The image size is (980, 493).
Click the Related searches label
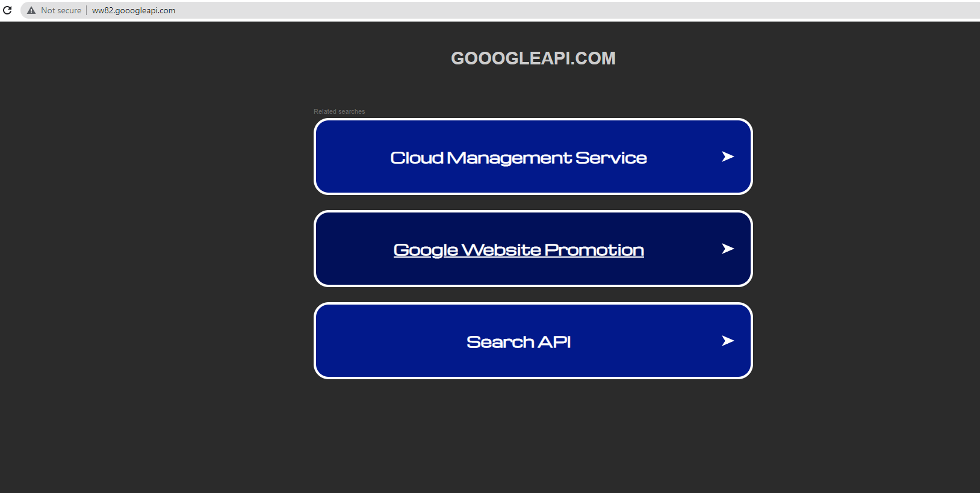coord(339,111)
